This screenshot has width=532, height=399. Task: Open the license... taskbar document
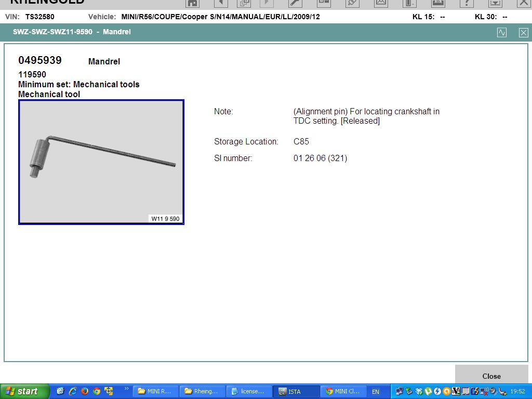249,392
